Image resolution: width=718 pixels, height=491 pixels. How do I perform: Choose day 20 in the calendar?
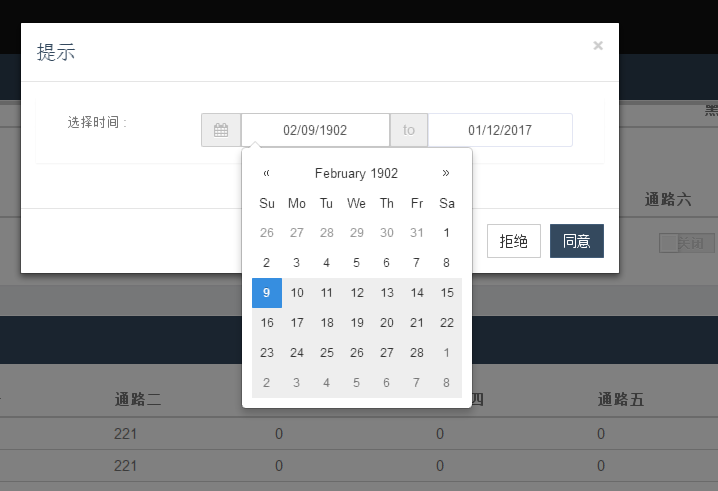coord(387,323)
